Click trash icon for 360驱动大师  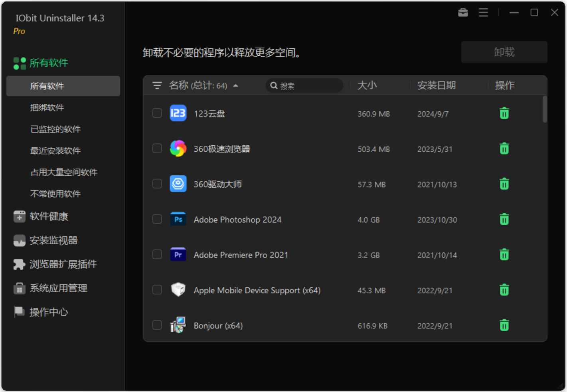point(504,184)
